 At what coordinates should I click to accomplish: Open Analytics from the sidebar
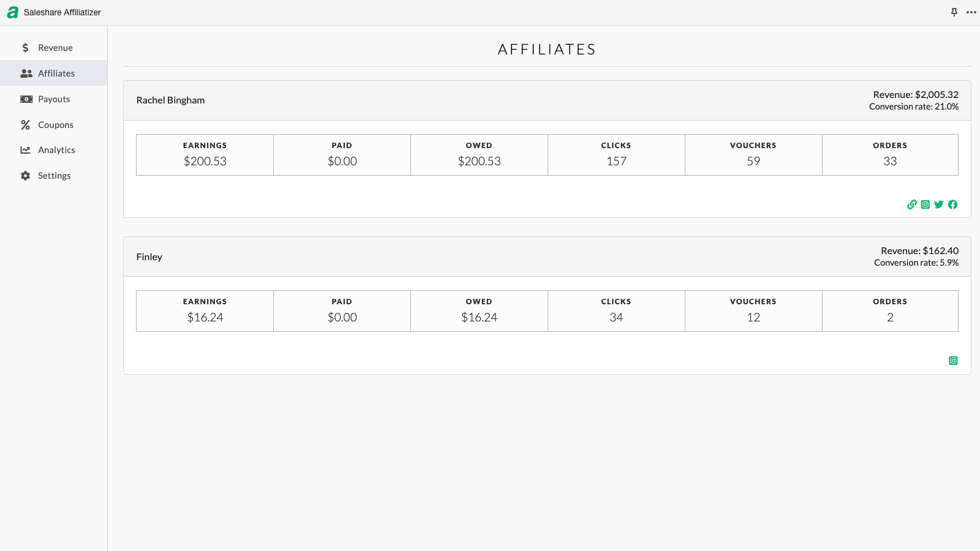pos(56,150)
